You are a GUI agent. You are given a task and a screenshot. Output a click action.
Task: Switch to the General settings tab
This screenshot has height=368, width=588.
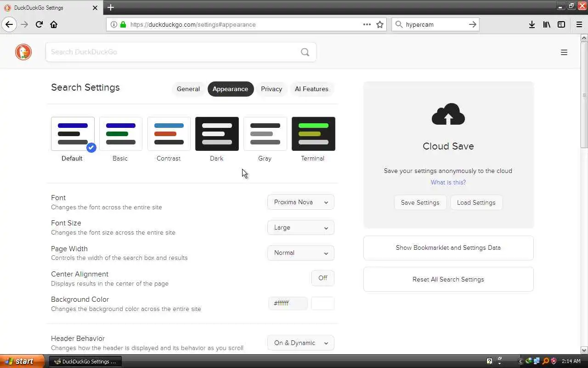tap(188, 89)
